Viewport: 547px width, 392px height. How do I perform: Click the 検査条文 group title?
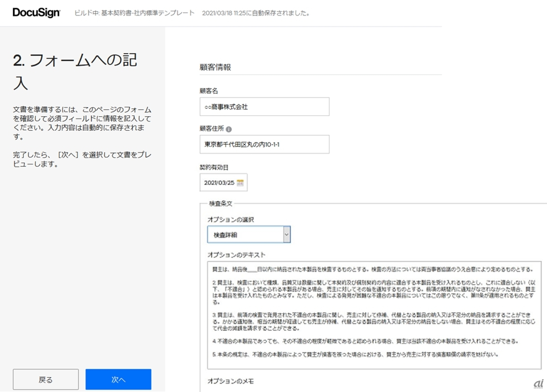point(220,203)
